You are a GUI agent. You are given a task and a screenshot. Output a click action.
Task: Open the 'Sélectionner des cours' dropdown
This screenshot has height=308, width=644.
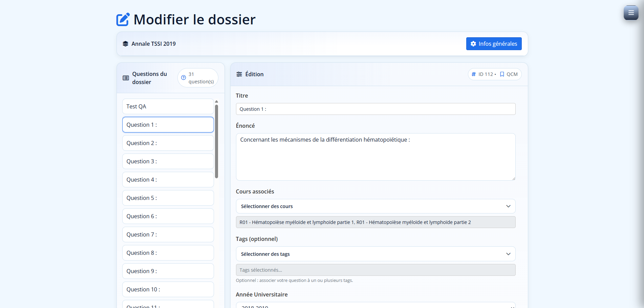(x=375, y=206)
